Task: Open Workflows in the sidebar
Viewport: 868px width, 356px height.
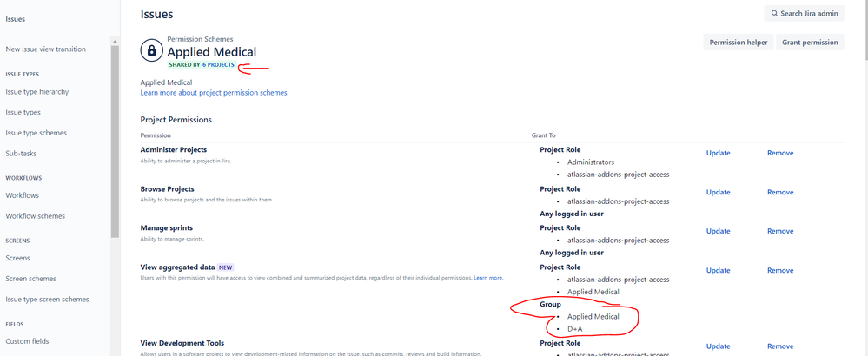Action: [x=22, y=195]
